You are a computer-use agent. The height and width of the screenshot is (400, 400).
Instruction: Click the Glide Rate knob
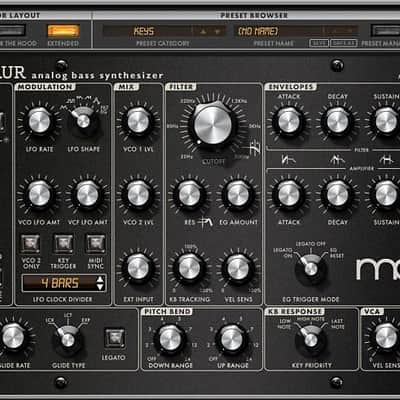13,337
